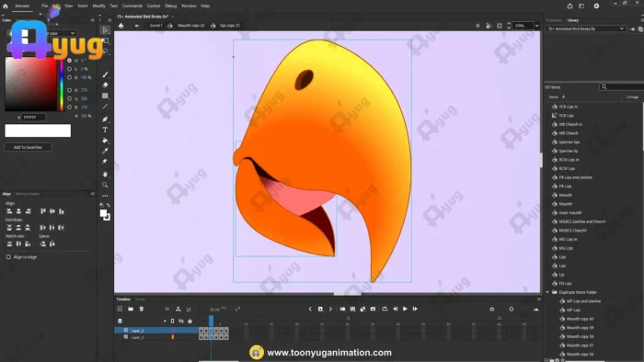Add a new layer folder
This screenshot has height=362, width=644.
131,309
